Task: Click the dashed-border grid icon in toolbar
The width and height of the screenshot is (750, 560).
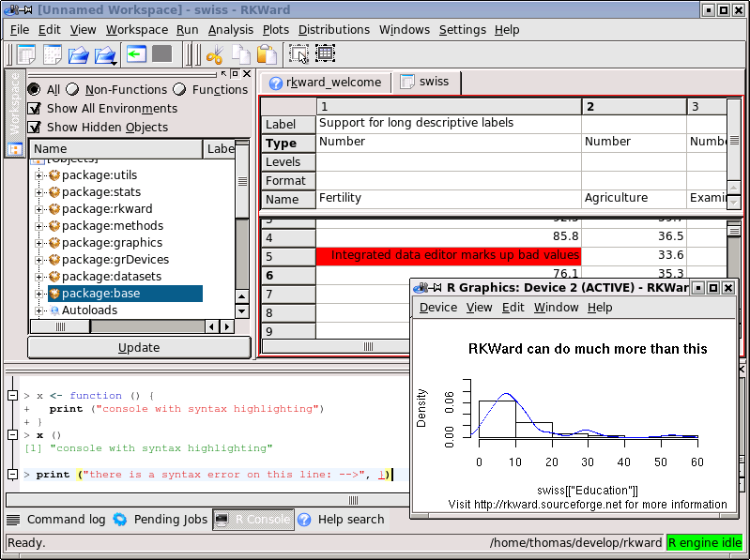Action: (325, 54)
